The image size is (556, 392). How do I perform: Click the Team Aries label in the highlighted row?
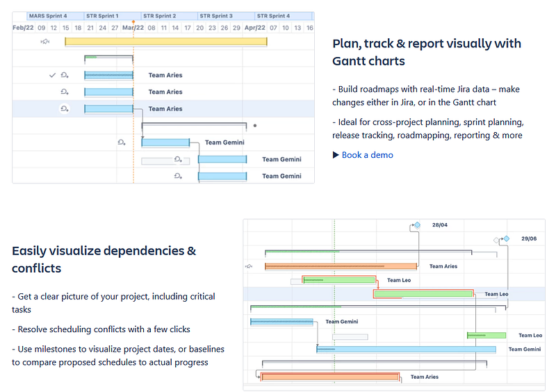[x=165, y=108]
